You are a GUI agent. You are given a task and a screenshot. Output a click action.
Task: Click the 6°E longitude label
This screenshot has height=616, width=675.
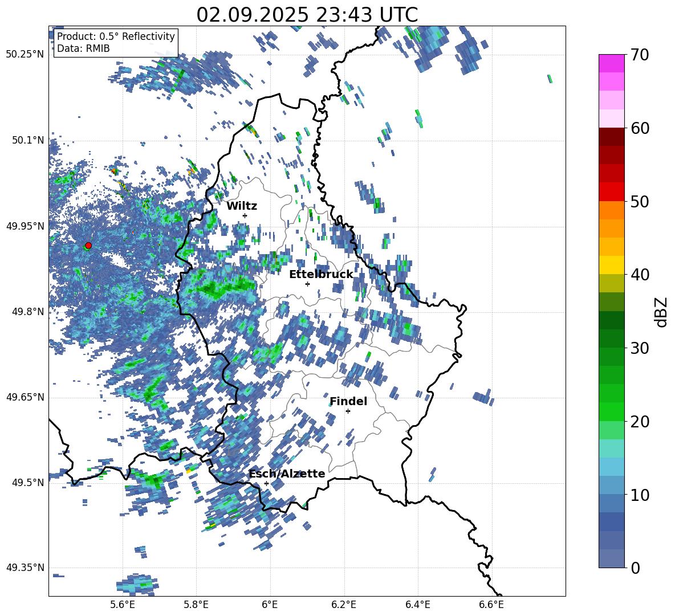tap(270, 605)
